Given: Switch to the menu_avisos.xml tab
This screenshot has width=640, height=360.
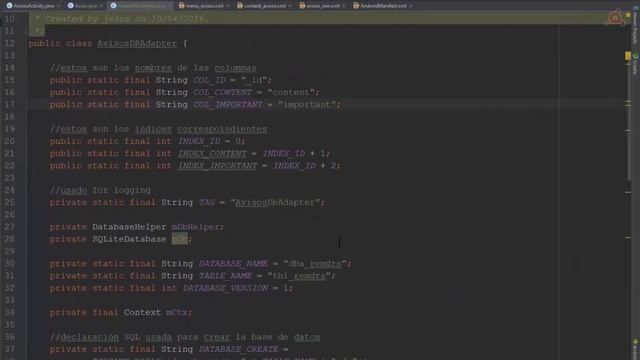Looking at the screenshot, I should click(204, 6).
